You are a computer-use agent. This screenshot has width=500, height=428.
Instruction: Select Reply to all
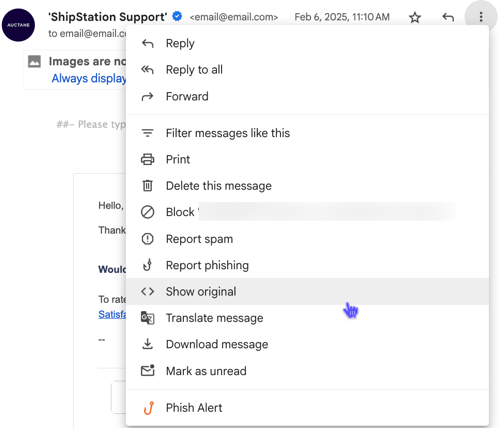tap(307, 70)
